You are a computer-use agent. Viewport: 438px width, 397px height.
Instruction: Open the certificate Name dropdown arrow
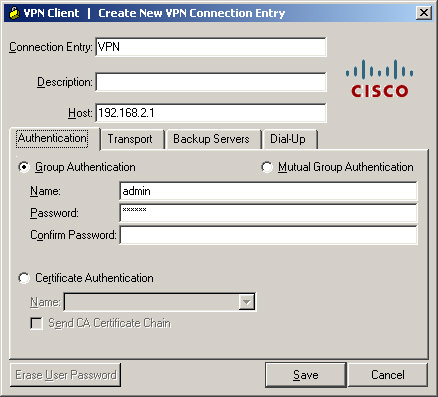coord(247,302)
